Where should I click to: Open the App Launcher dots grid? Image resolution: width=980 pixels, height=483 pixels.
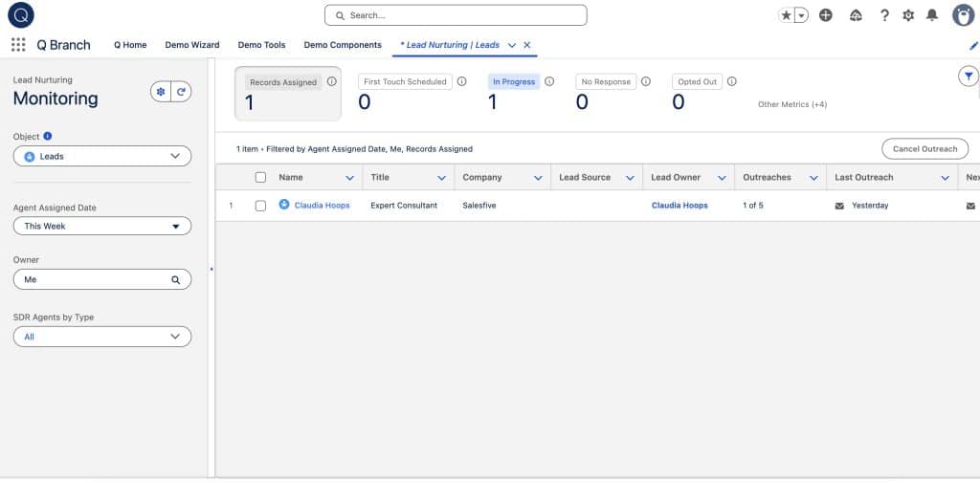tap(18, 45)
